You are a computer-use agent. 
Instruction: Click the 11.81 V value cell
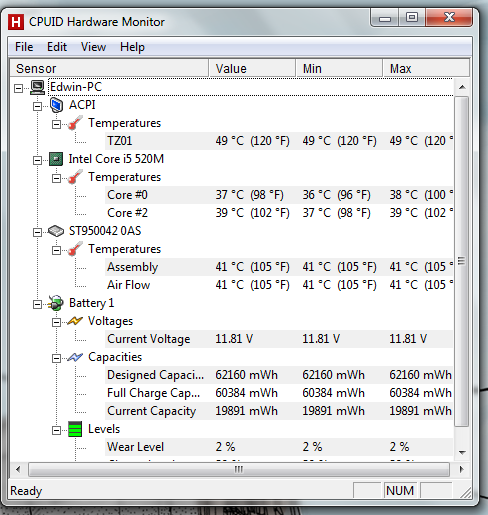234,339
